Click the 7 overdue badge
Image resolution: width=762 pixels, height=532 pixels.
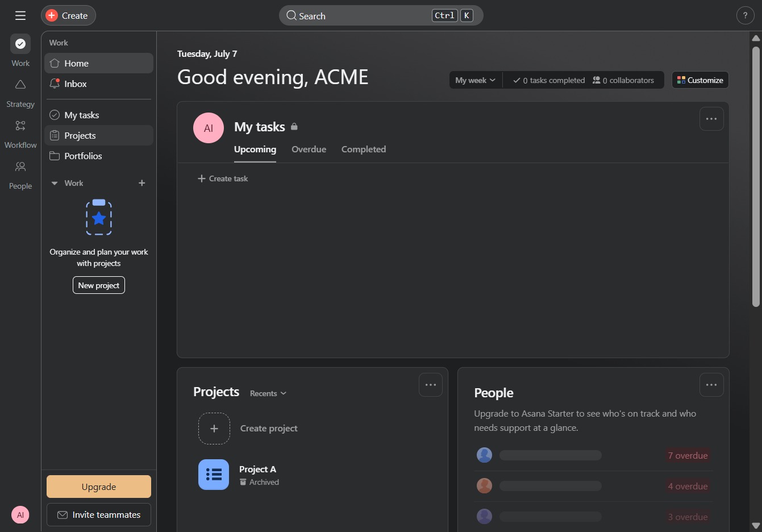(688, 455)
